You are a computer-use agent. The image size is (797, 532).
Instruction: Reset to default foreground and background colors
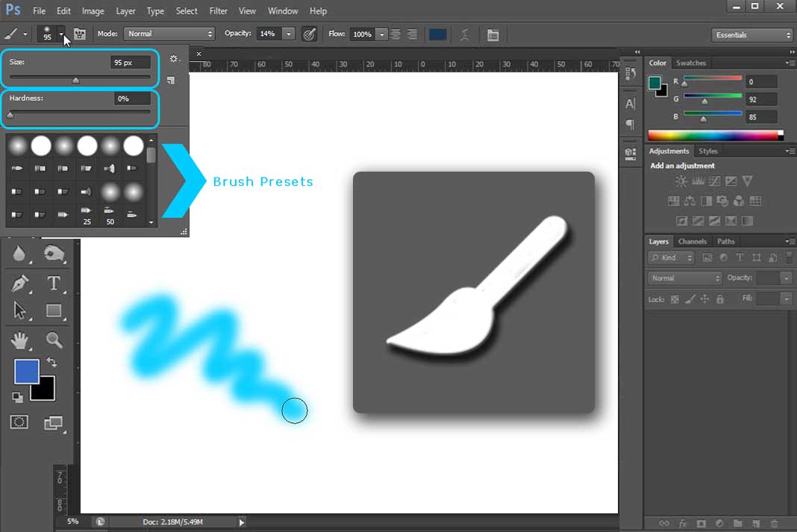point(17,397)
